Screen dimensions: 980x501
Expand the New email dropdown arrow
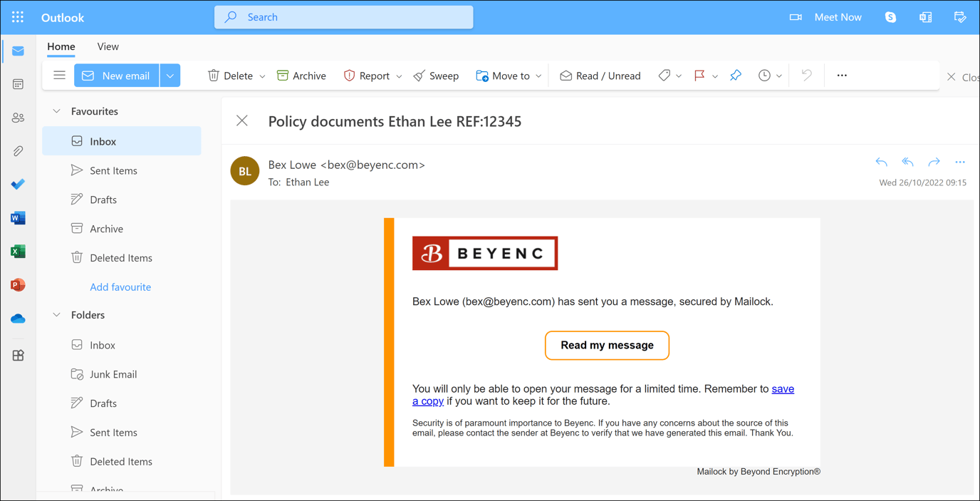tap(170, 76)
